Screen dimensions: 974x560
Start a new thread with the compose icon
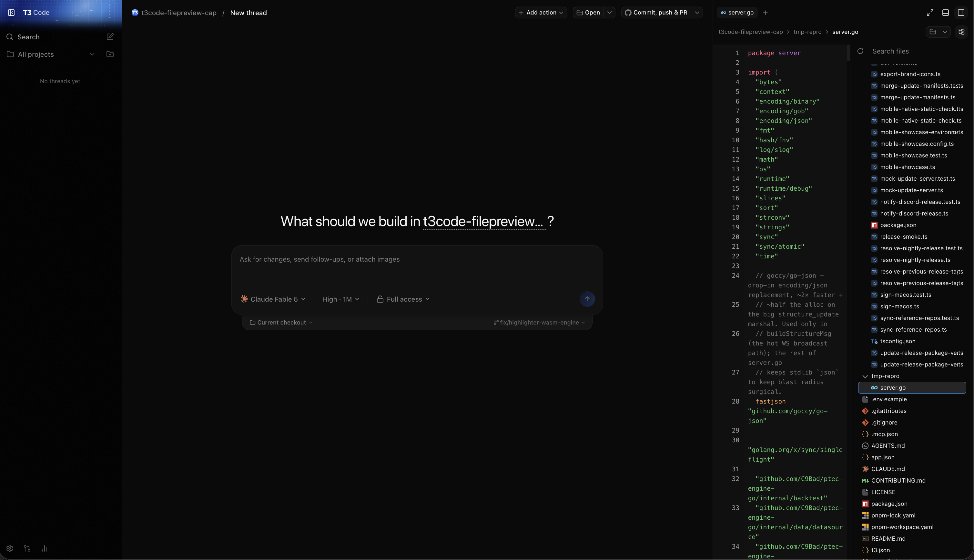coord(110,37)
